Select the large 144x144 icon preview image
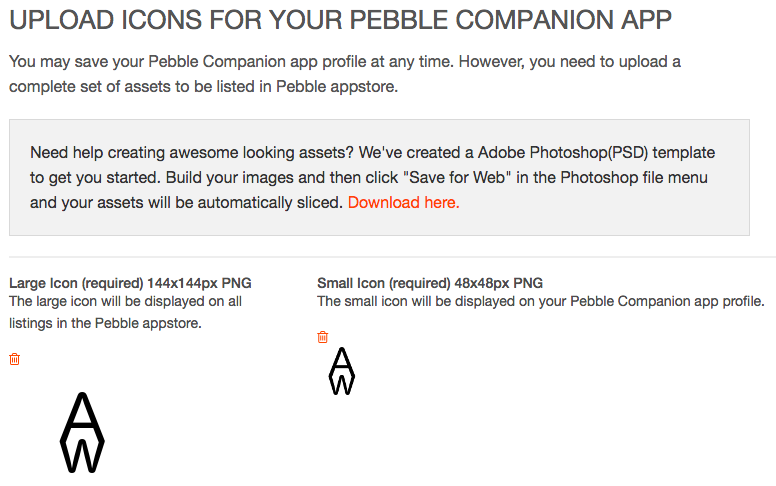This screenshot has width=776, height=486. 83,433
